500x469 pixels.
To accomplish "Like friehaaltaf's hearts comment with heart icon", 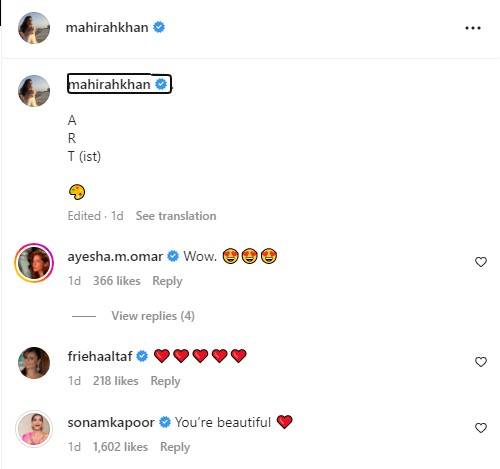I will (x=481, y=362).
